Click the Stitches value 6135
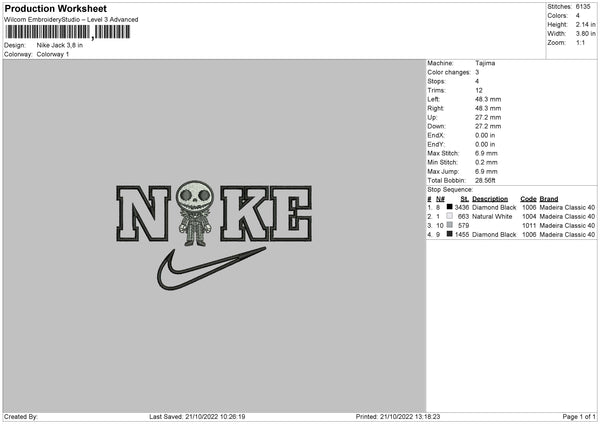This screenshot has height=424, width=600. point(583,7)
